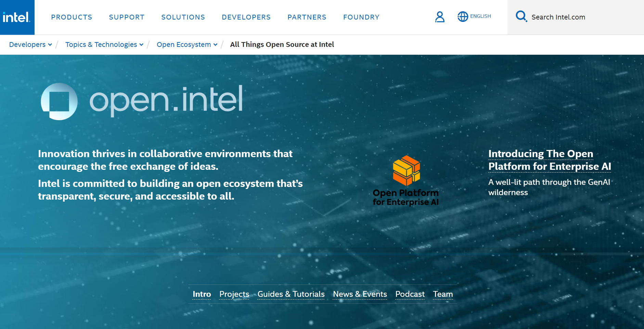Open the Partners menu
The width and height of the screenshot is (644, 329).
[307, 17]
